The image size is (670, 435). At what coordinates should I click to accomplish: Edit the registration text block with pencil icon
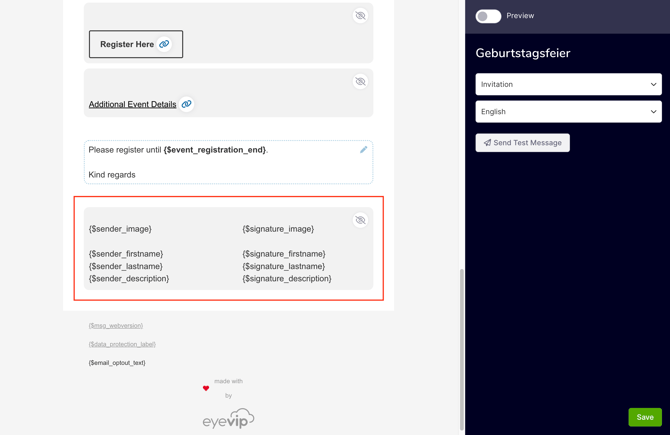click(x=363, y=150)
